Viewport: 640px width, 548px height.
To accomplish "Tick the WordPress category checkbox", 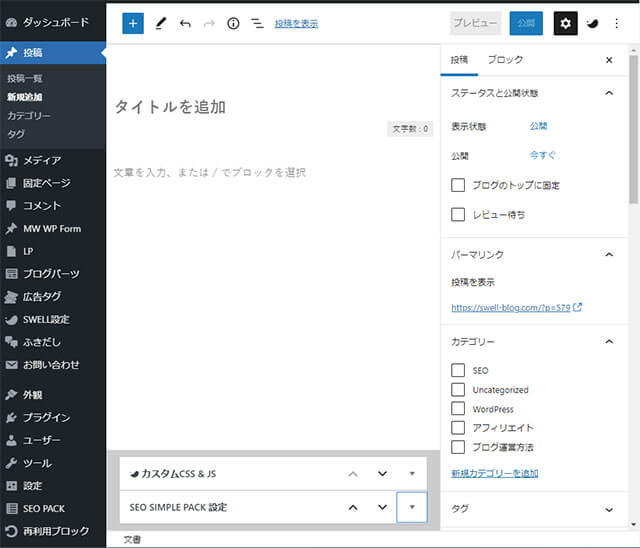I will click(458, 409).
